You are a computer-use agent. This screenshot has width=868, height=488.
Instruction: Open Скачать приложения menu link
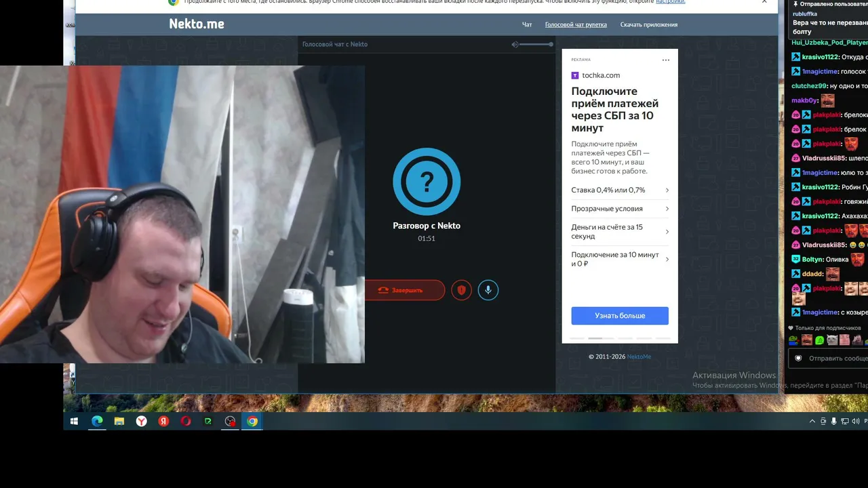point(649,25)
